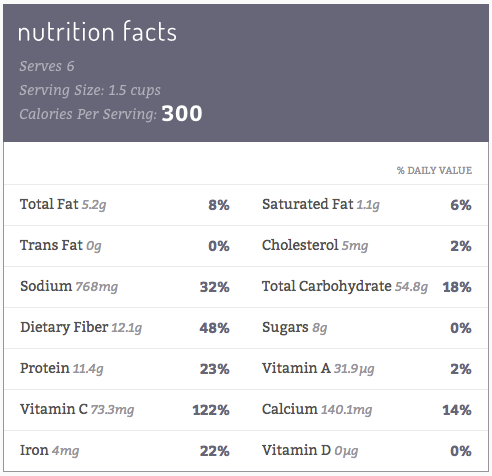Screen dimensions: 492x476
Task: Click the nutrition facts heading
Action: coord(97,31)
